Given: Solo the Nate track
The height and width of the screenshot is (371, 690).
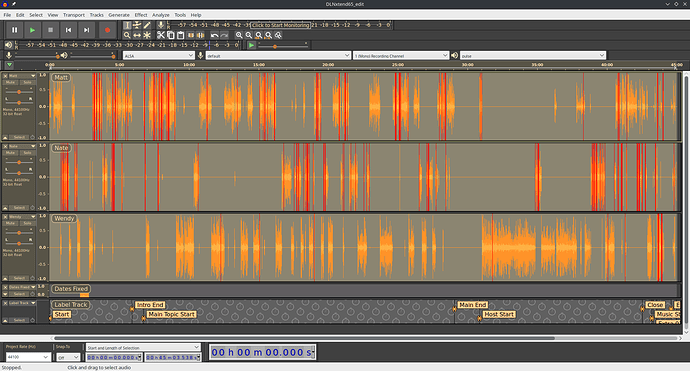Looking at the screenshot, I should 27,153.
